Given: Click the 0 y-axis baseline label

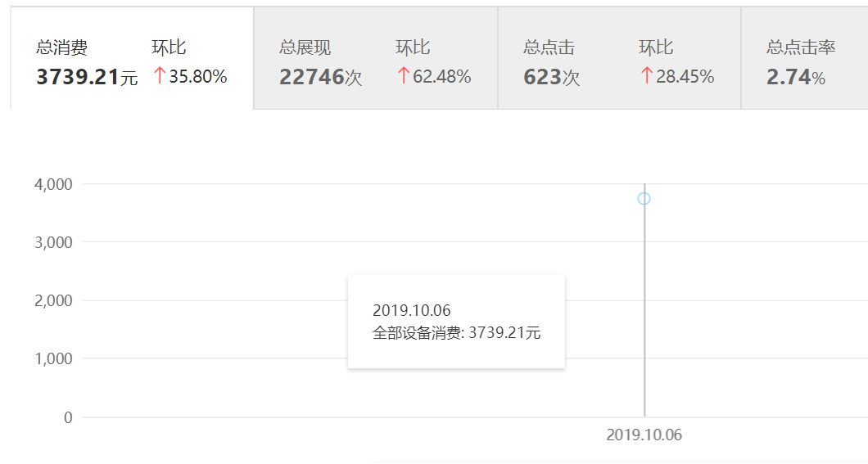Looking at the screenshot, I should pyautogui.click(x=68, y=417).
